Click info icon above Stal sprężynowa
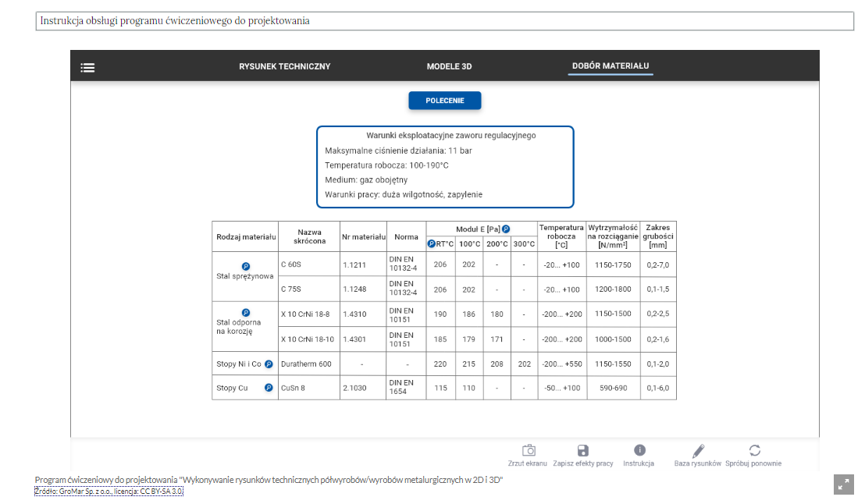The height and width of the screenshot is (504, 865). [245, 266]
